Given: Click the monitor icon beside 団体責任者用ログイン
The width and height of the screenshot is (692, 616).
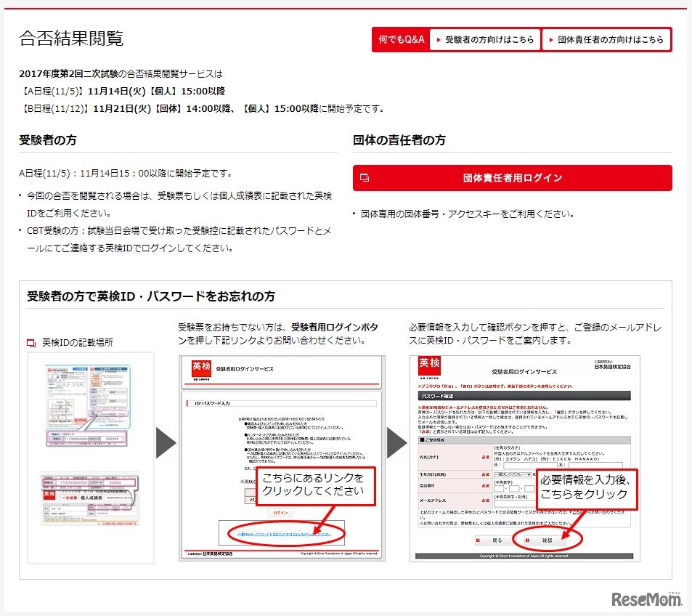Looking at the screenshot, I should point(365,177).
